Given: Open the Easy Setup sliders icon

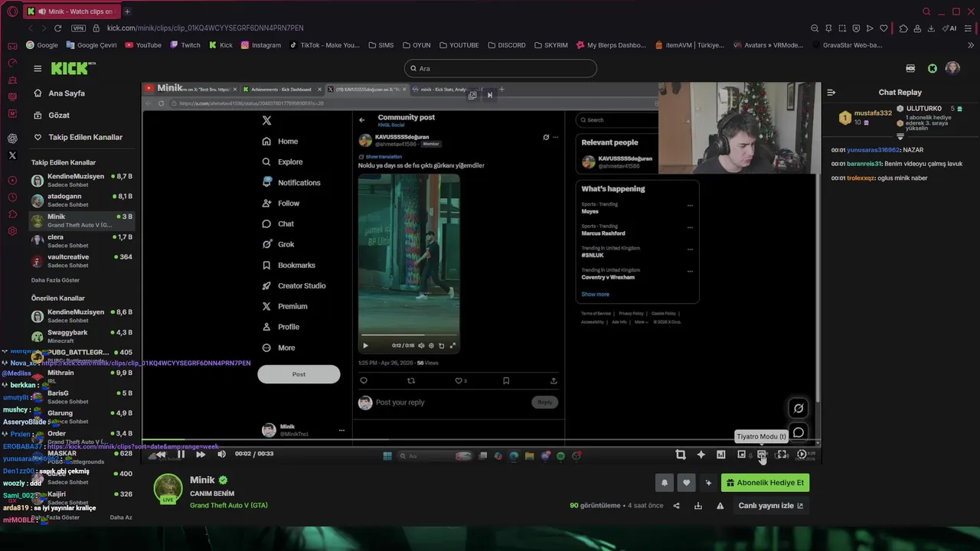Looking at the screenshot, I should [968, 28].
